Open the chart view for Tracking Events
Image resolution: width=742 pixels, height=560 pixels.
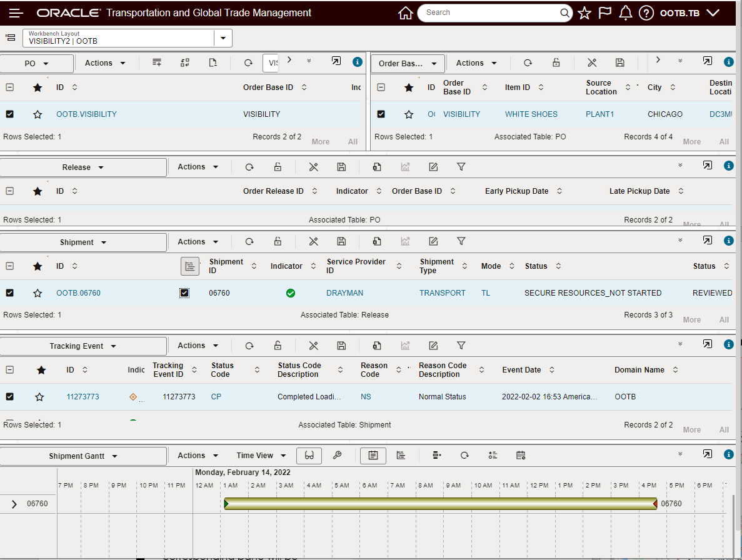coord(405,346)
